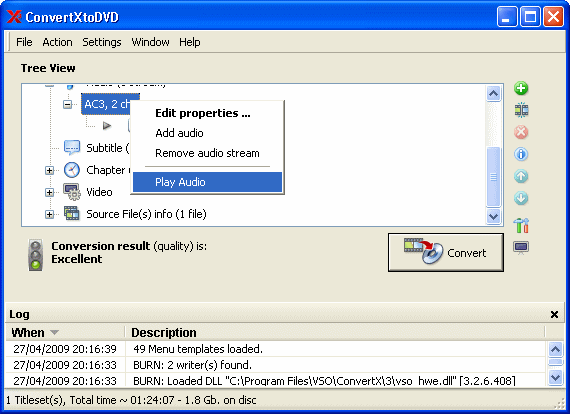Expand the Chapter node
Screen dimensions: 570x414
pyautogui.click(x=49, y=170)
